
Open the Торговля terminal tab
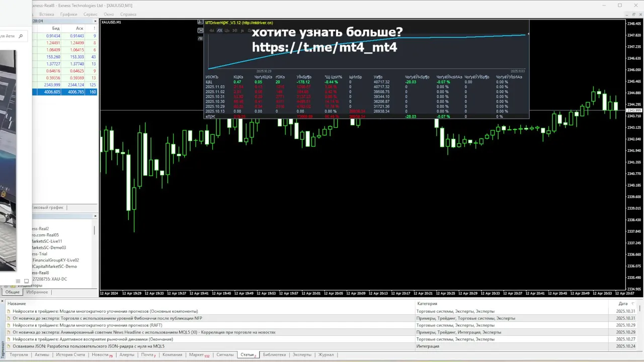(19, 355)
